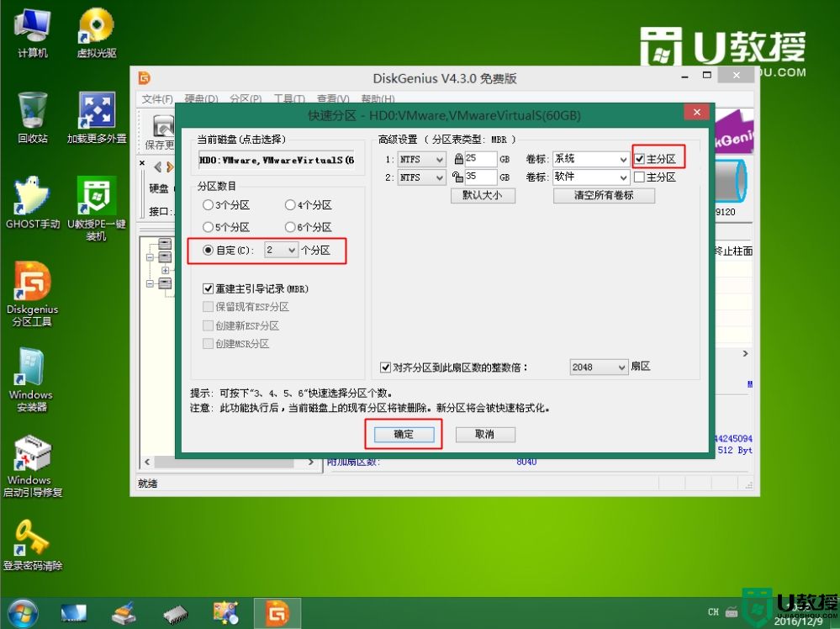Click the partition 1 size field 25
The image size is (840, 629).
click(x=481, y=159)
